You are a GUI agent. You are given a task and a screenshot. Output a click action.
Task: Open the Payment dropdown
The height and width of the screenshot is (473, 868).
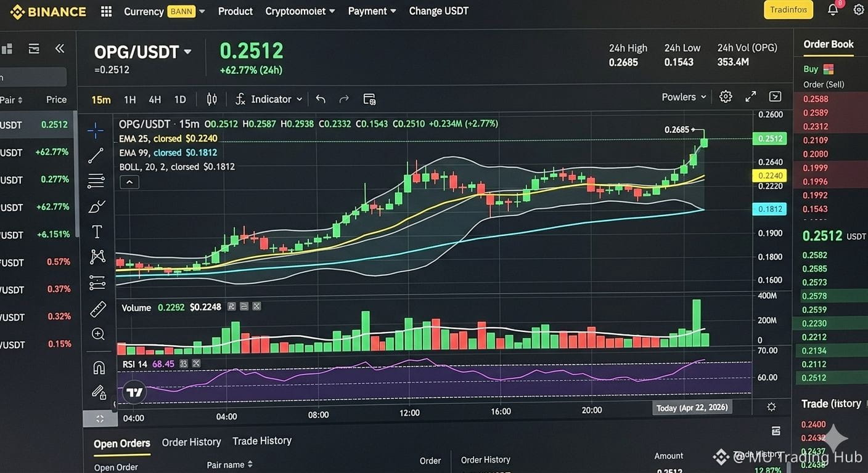372,11
